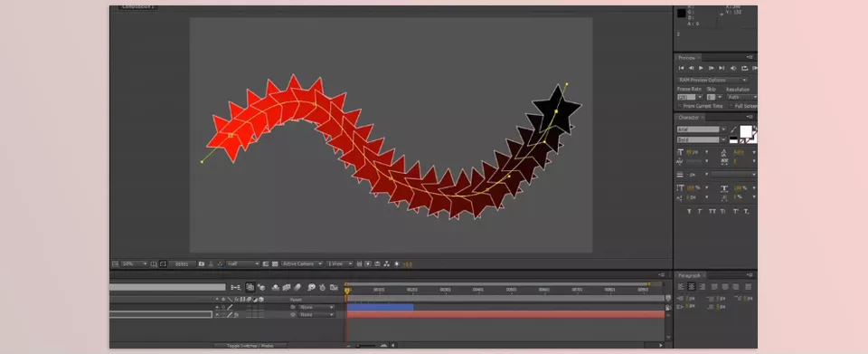The width and height of the screenshot is (868, 354).
Task: Open Resolution dropdown set to Auto
Action: [741, 97]
